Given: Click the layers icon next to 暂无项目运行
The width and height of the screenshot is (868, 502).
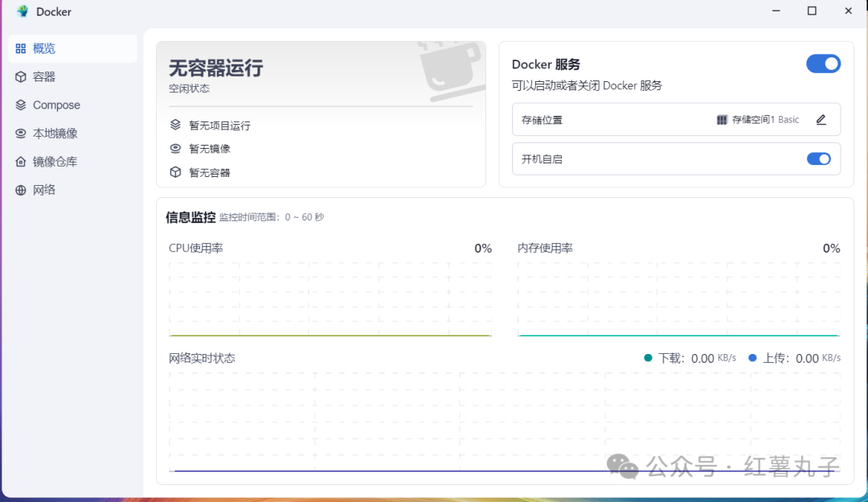Looking at the screenshot, I should click(175, 125).
